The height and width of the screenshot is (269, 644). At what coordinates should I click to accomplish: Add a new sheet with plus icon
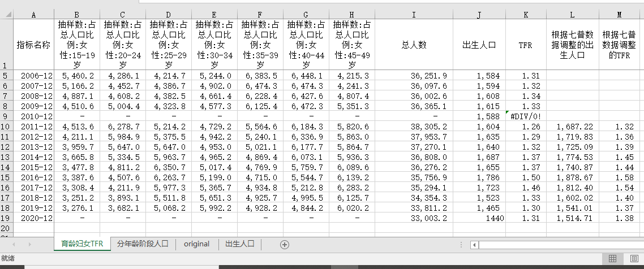click(x=284, y=244)
